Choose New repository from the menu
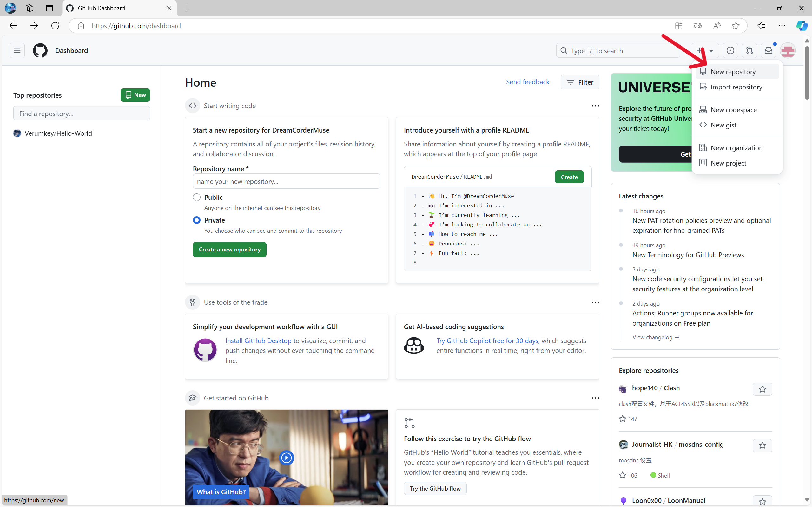Image resolution: width=812 pixels, height=507 pixels. pyautogui.click(x=737, y=72)
